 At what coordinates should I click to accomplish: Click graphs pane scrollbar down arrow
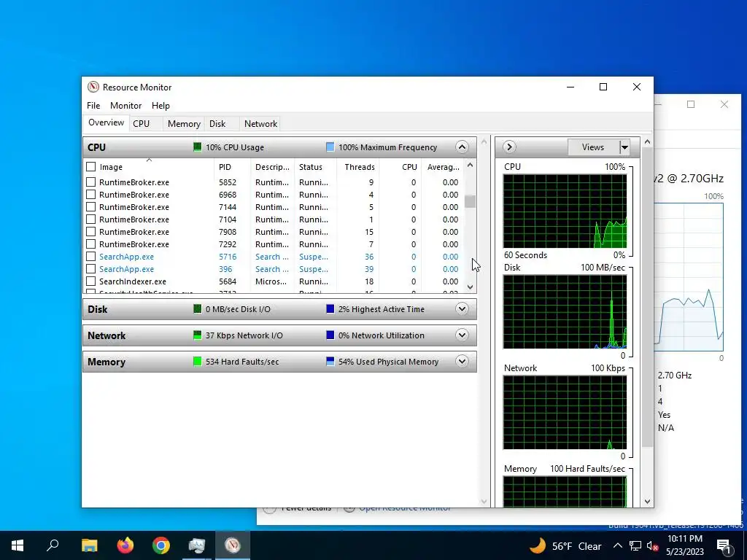tap(648, 502)
